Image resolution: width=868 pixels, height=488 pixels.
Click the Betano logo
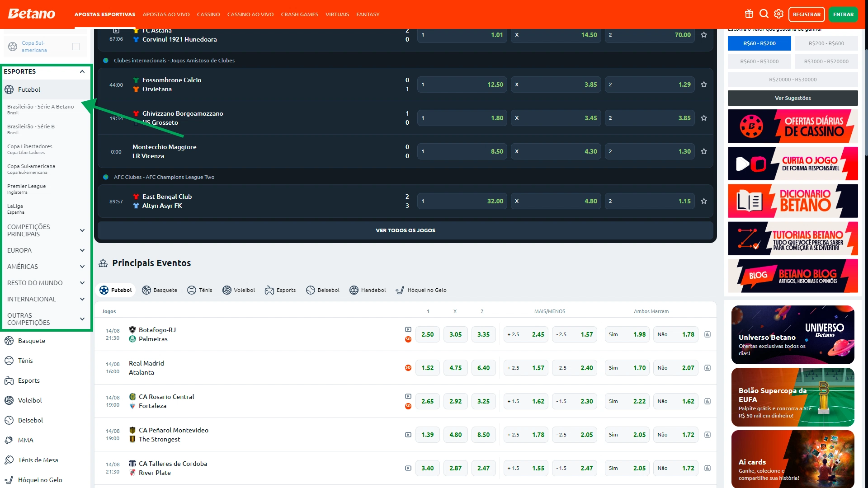pyautogui.click(x=32, y=14)
